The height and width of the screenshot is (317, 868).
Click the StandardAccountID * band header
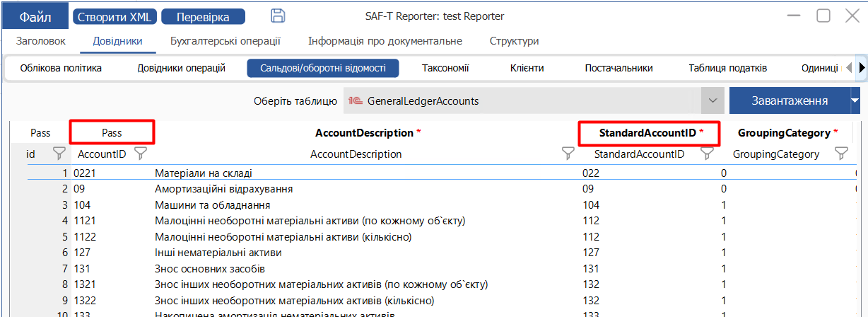tap(652, 133)
